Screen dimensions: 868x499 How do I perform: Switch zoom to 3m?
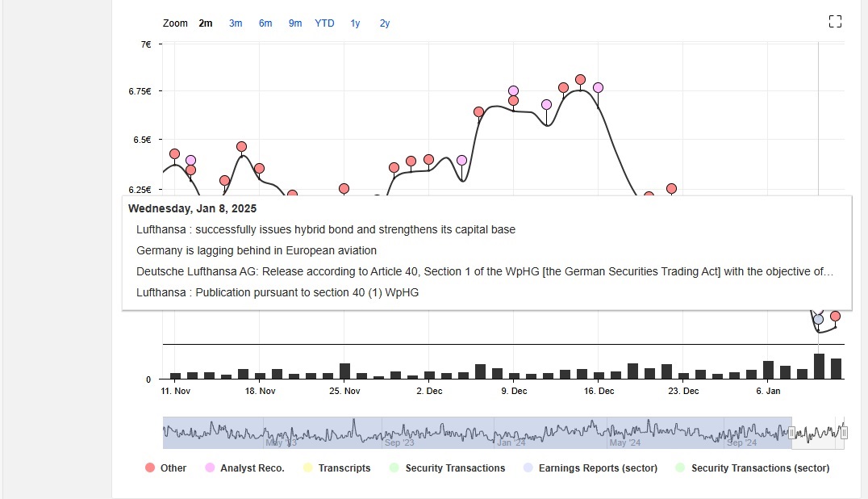click(x=236, y=23)
